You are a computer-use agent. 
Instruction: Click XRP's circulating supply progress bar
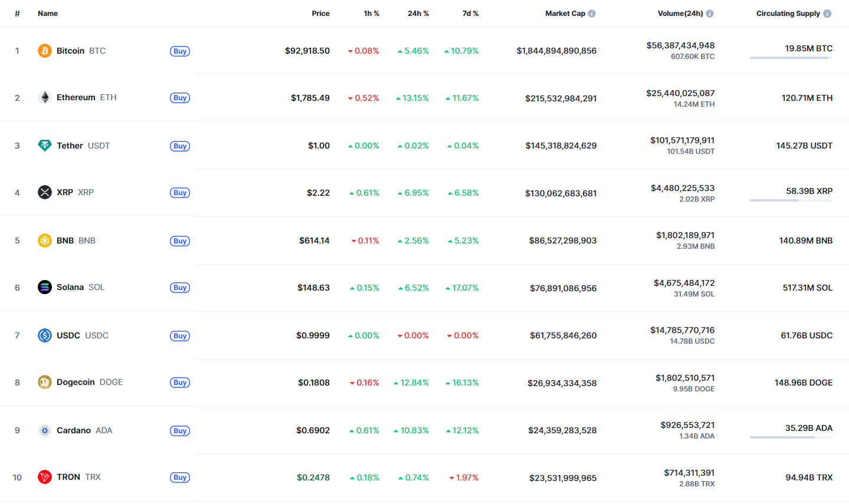(791, 200)
